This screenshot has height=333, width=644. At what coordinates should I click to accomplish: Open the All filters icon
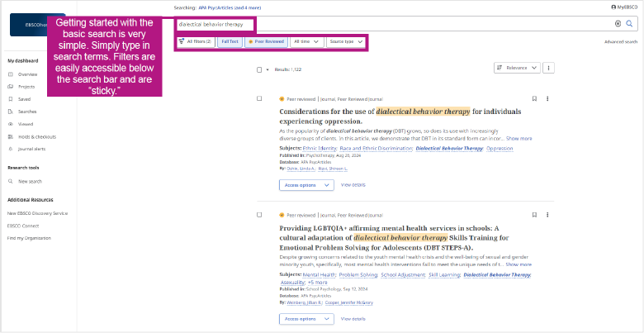(182, 41)
